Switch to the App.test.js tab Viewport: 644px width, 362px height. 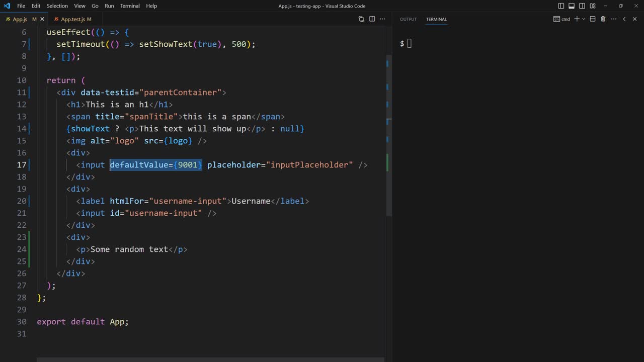coord(72,19)
